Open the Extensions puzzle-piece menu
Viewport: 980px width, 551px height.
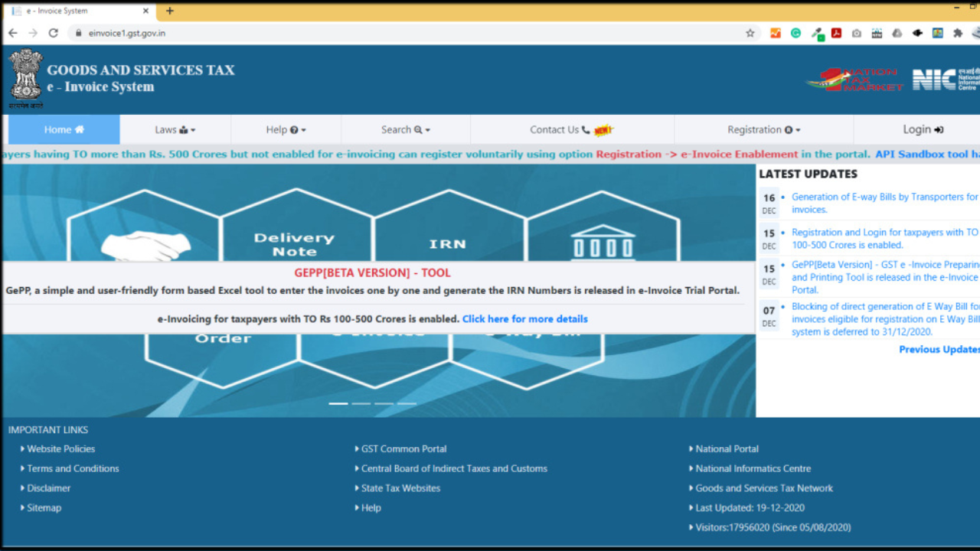pos(958,33)
